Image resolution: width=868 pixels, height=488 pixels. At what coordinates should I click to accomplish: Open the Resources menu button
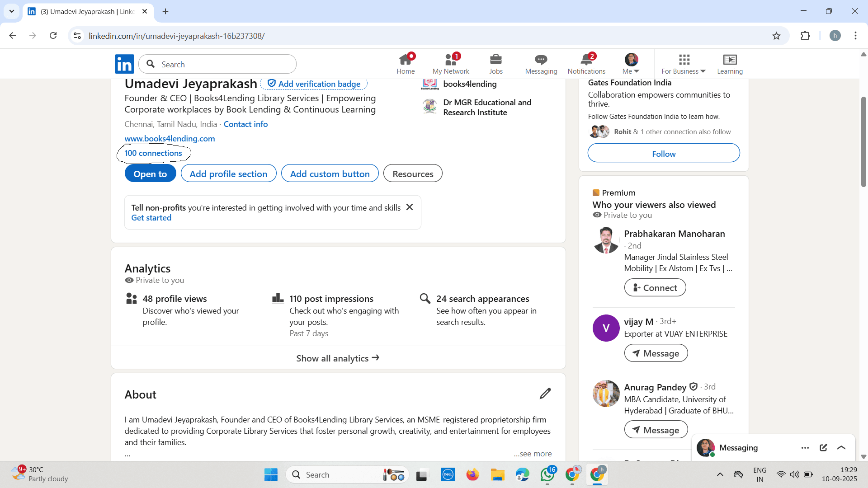point(413,174)
